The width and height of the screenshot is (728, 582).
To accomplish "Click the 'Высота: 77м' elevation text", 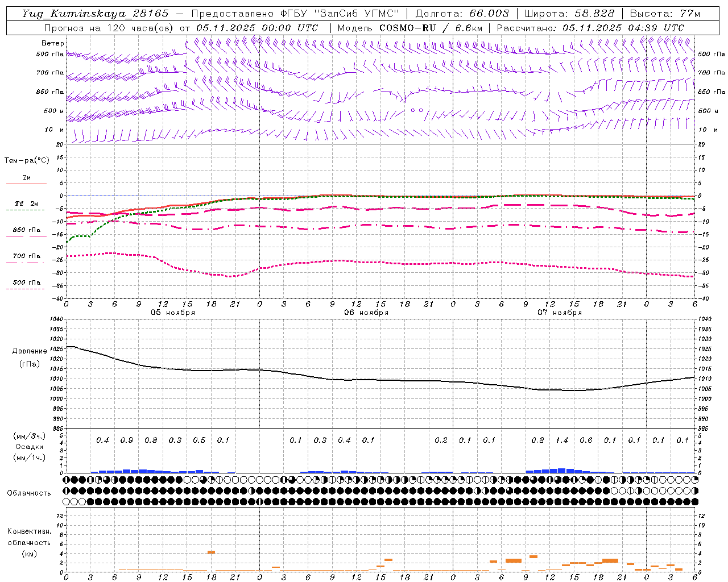I will point(665,14).
